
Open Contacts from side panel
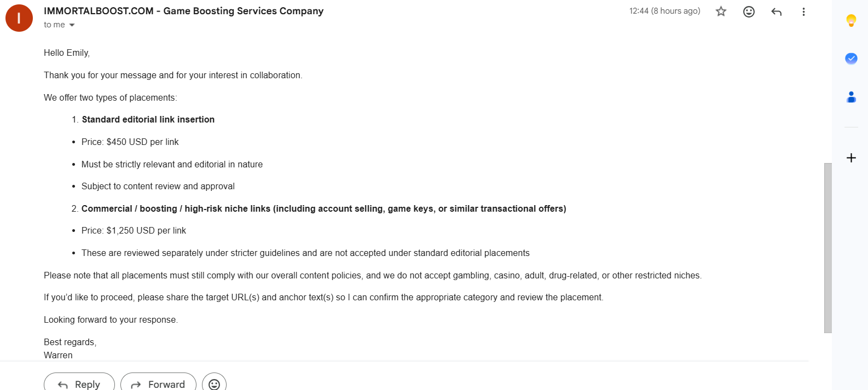pos(851,97)
